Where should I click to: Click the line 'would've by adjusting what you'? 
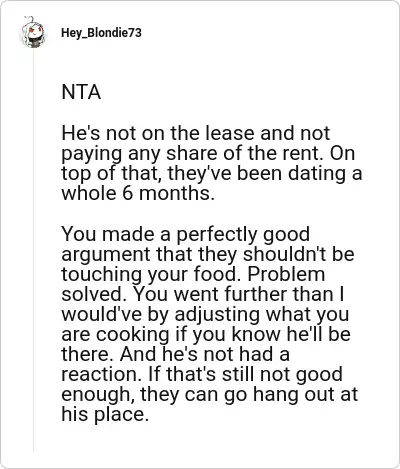(x=205, y=314)
